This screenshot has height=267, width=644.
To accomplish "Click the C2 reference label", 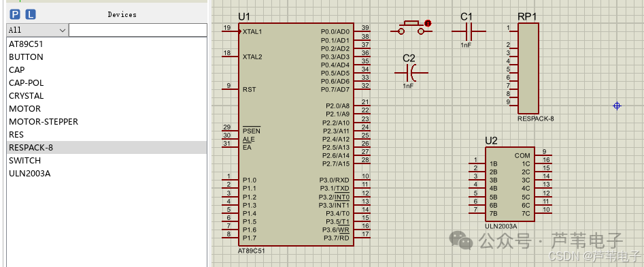I will (x=409, y=58).
